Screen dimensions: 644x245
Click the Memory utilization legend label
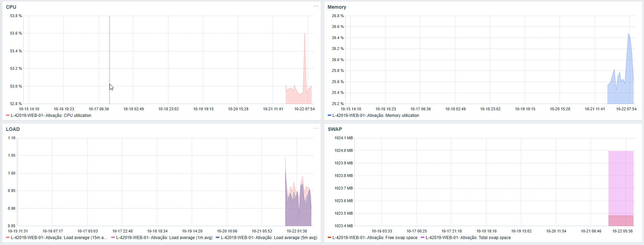[376, 116]
